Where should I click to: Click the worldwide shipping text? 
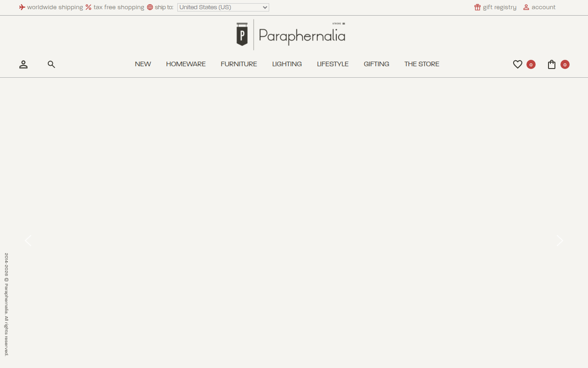click(x=55, y=7)
